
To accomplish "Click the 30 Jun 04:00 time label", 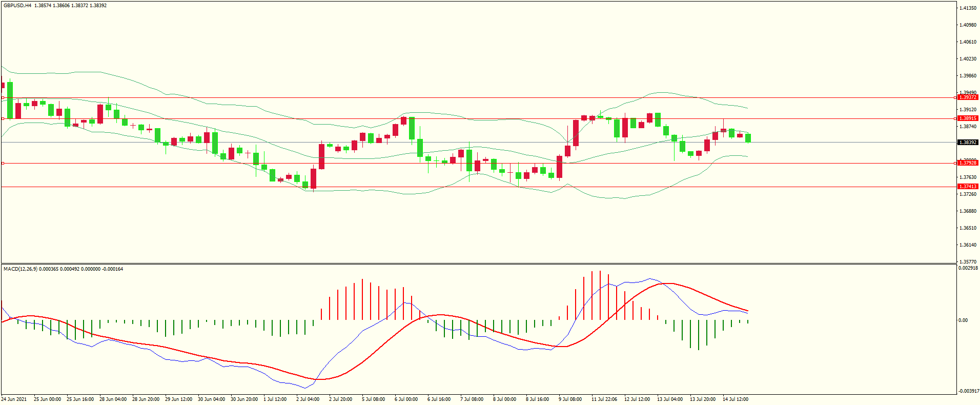I will (211, 399).
